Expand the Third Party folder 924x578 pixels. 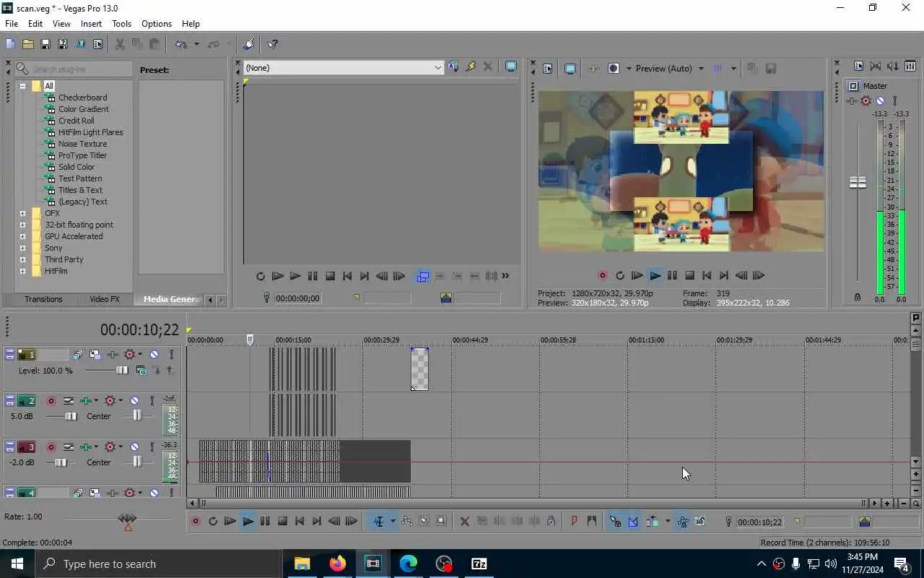[x=22, y=259]
